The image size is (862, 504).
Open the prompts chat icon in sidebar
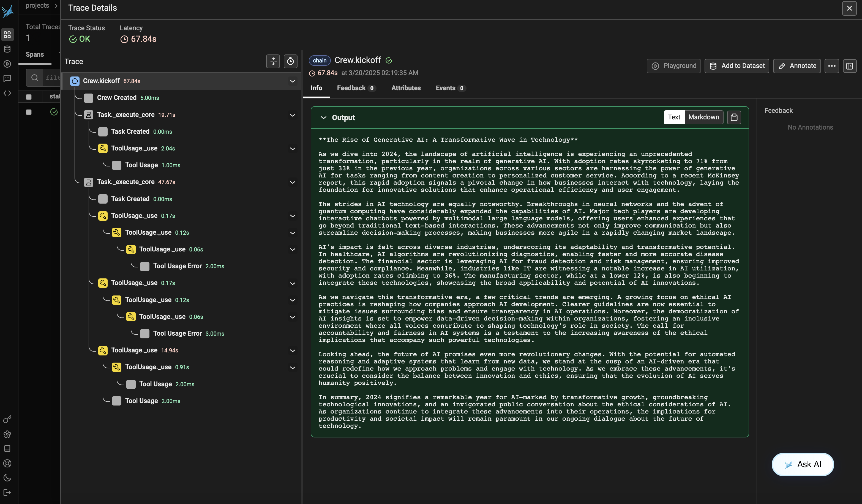point(7,78)
